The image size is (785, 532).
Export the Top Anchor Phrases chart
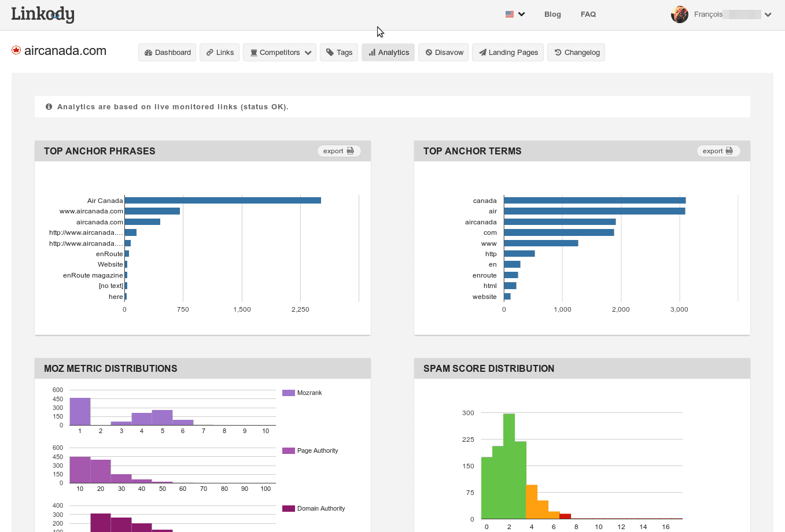(339, 150)
